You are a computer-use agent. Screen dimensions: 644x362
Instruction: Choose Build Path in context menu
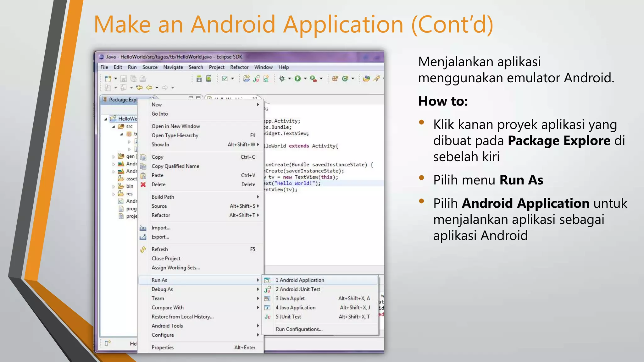tap(200, 197)
